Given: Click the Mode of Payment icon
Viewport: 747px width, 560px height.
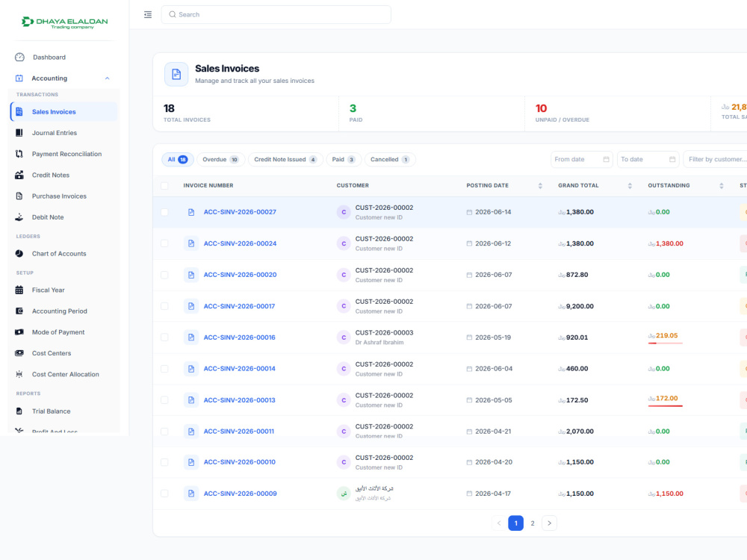Looking at the screenshot, I should click(19, 332).
